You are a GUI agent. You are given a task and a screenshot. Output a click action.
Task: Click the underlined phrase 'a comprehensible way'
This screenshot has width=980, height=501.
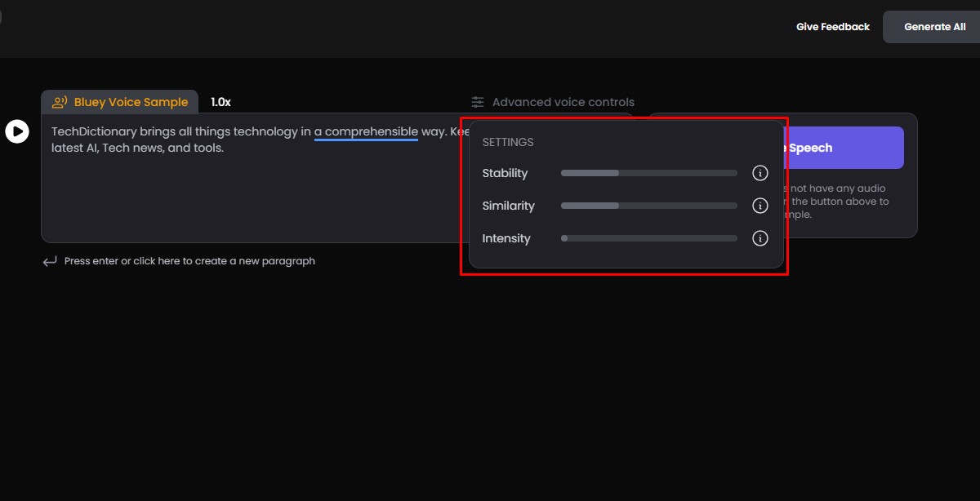[367, 131]
